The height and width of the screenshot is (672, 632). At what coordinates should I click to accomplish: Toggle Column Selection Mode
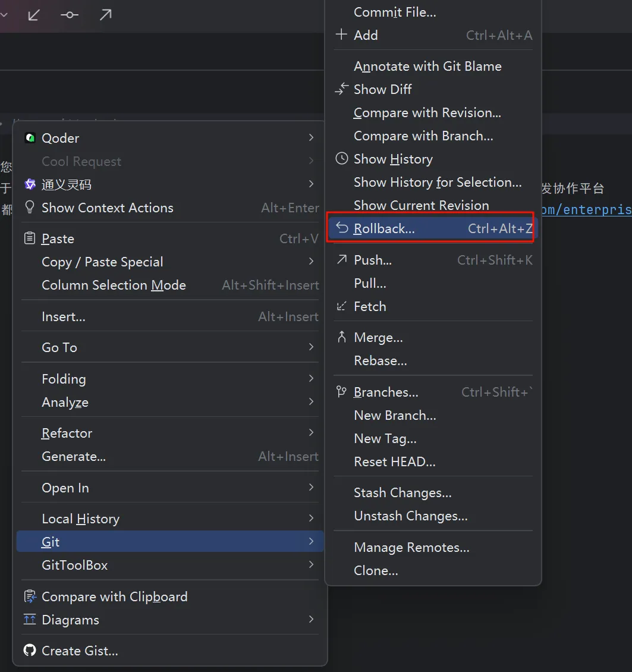point(170,285)
